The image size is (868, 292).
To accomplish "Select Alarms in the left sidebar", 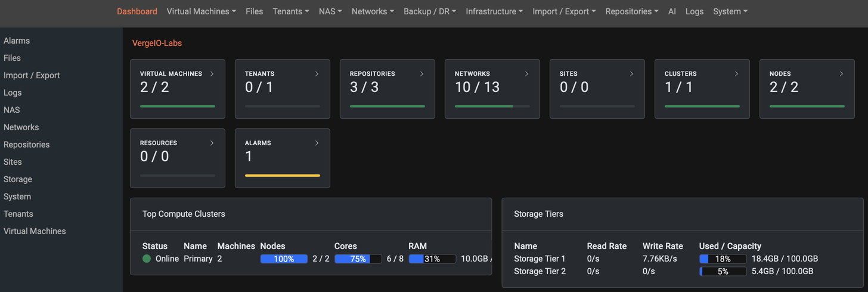I will [x=17, y=41].
